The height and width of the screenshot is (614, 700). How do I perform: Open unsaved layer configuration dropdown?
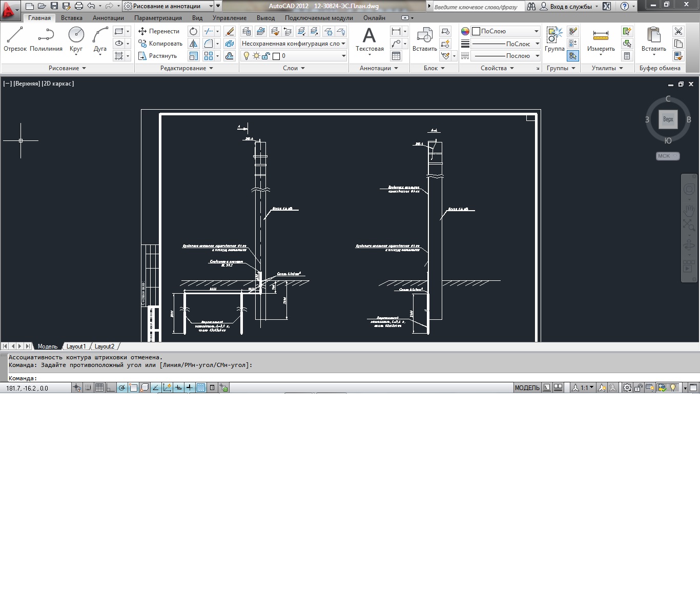294,44
